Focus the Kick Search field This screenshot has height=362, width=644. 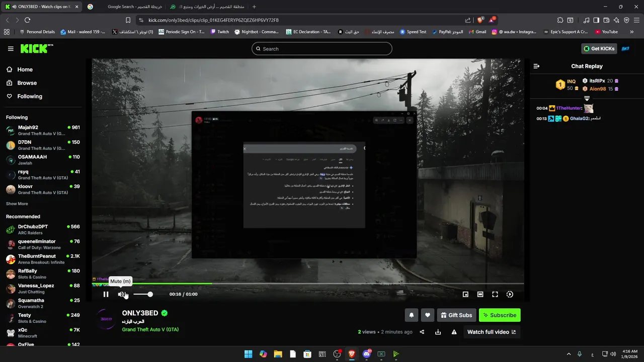pyautogui.click(x=322, y=49)
